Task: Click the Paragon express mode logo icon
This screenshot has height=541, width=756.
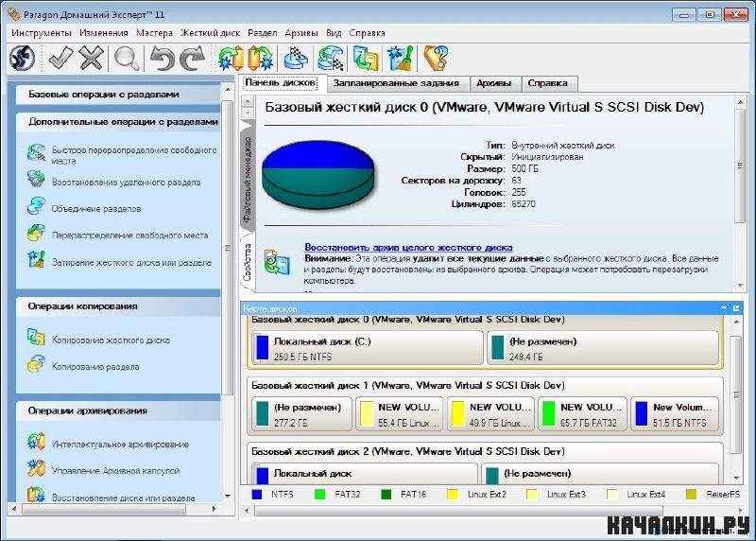Action: pos(22,59)
